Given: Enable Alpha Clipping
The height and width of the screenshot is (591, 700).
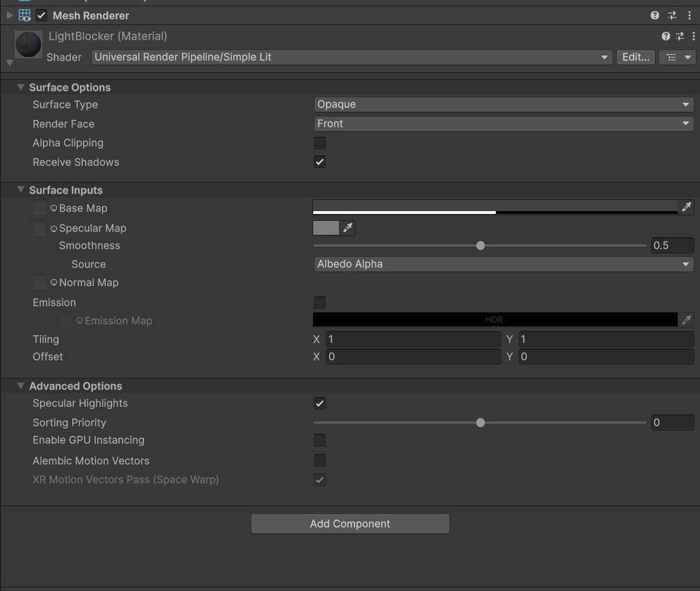Looking at the screenshot, I should 319,142.
